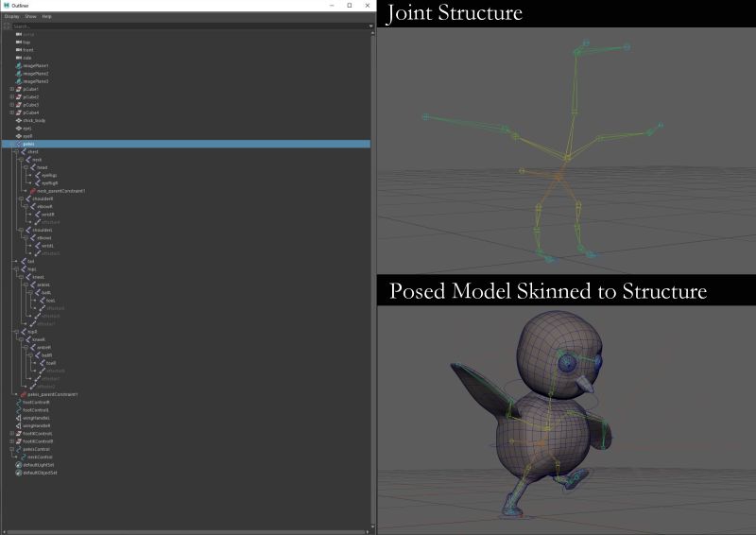
Task: Collapse the shoulderL joint
Action: 21,230
